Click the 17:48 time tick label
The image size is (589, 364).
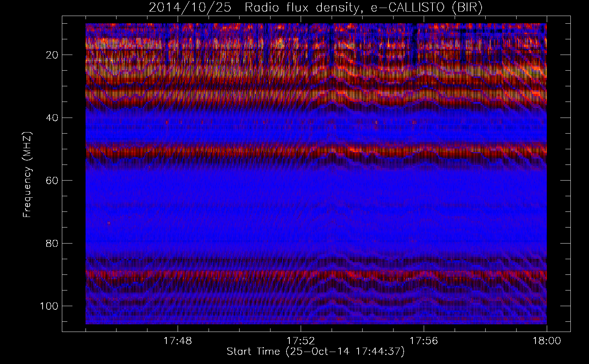coord(178,341)
